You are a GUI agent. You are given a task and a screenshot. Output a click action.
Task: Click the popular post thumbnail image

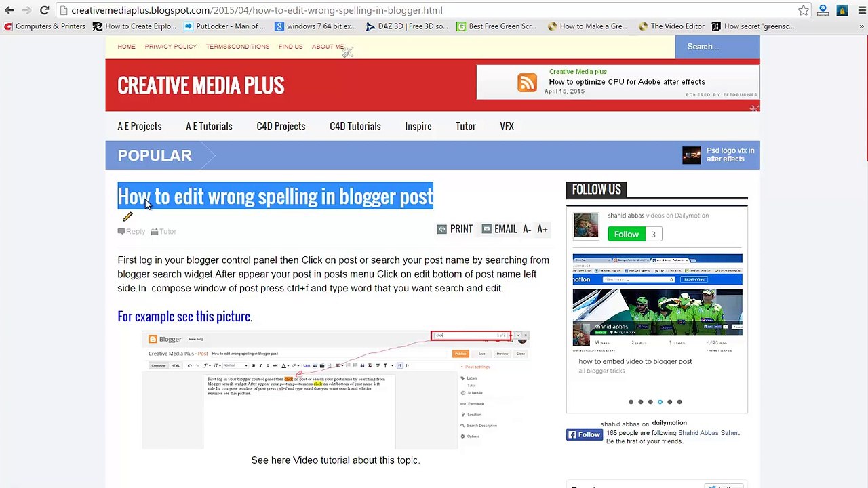tap(691, 155)
